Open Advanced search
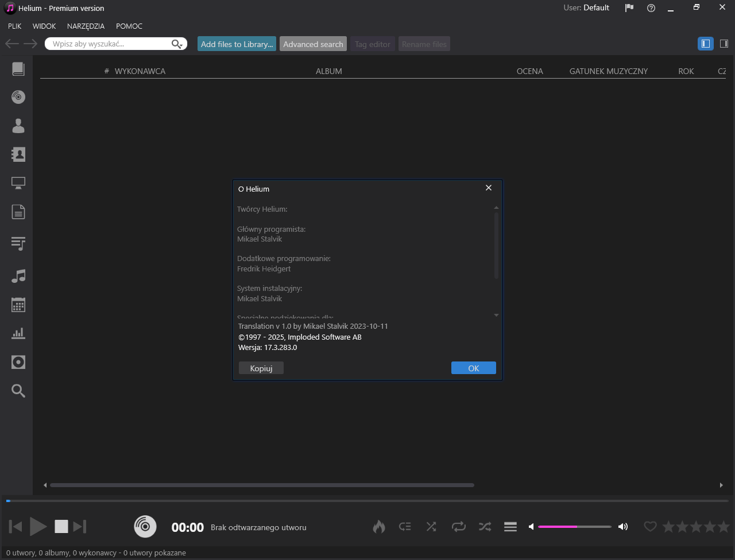Image resolution: width=735 pixels, height=560 pixels. click(313, 44)
